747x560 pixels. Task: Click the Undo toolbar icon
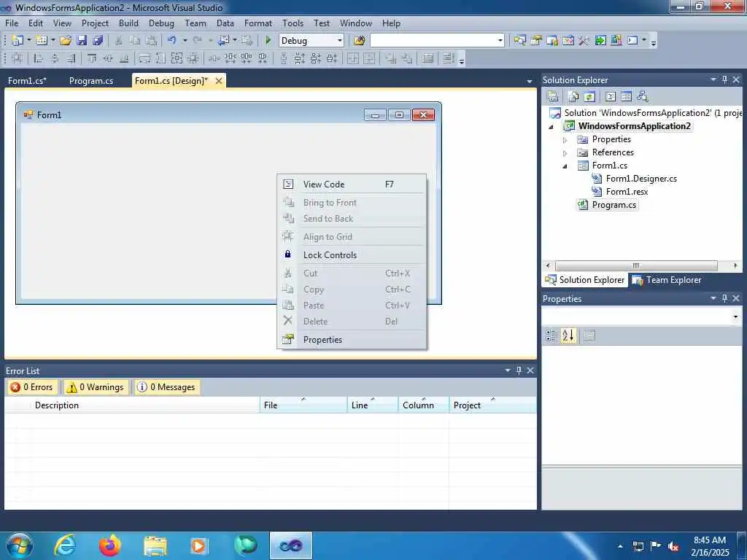(x=172, y=41)
